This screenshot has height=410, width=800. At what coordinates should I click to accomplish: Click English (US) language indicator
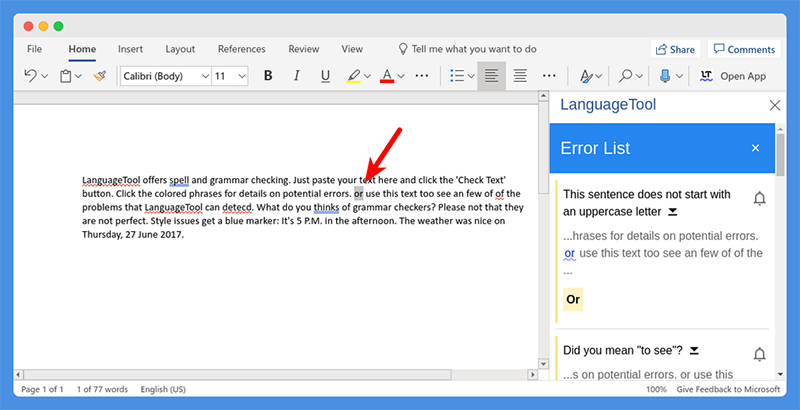[163, 389]
